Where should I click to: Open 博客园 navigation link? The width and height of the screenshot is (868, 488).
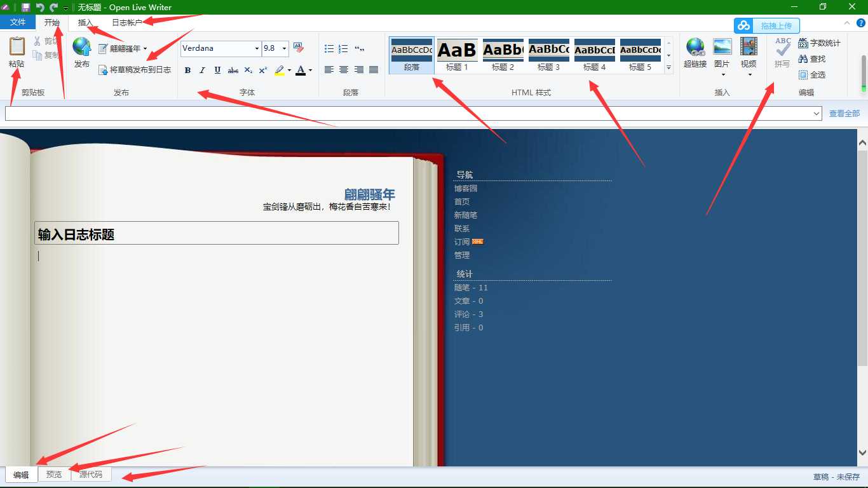tap(466, 188)
